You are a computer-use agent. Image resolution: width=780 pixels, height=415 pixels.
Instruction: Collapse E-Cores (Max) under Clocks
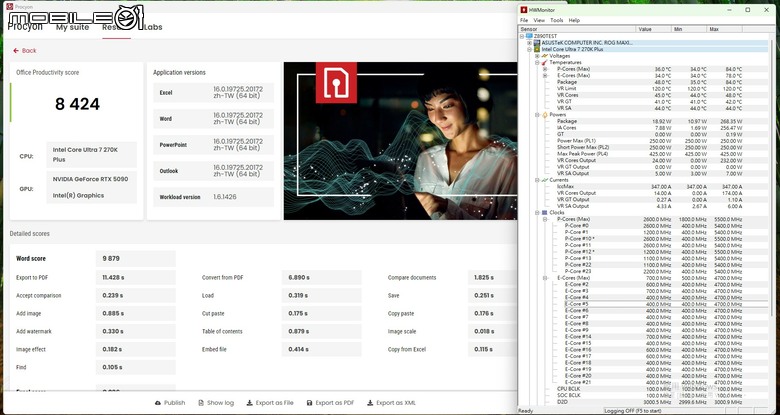click(x=545, y=278)
